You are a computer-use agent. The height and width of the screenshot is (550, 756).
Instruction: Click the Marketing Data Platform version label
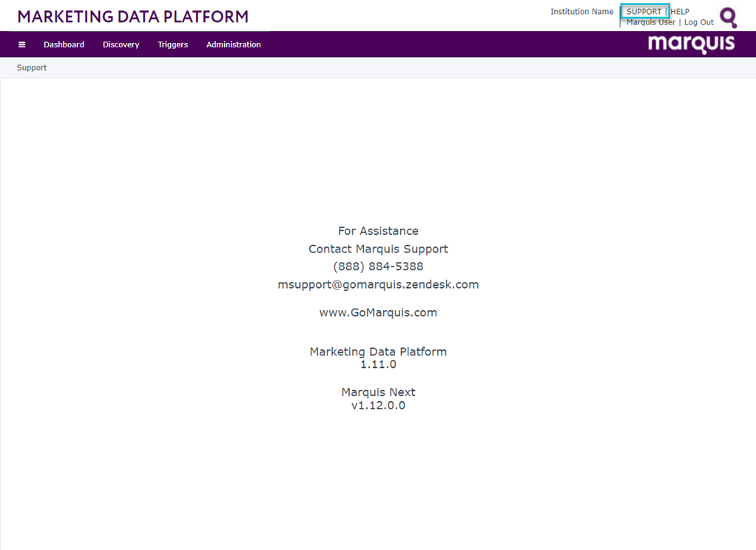tap(378, 352)
